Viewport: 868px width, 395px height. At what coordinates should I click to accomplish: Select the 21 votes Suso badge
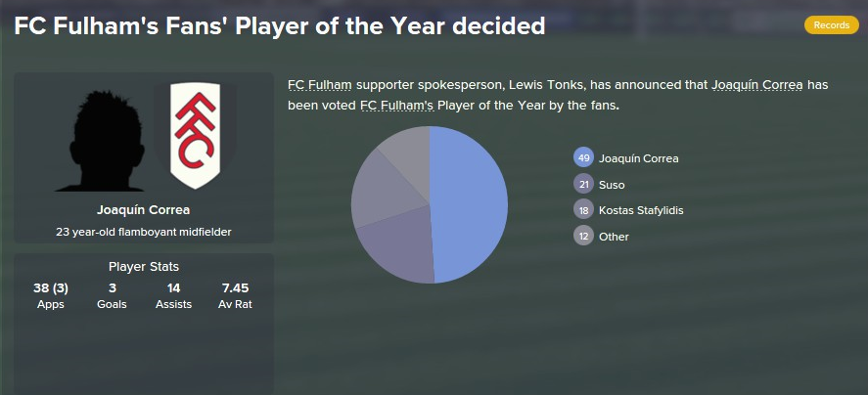(x=583, y=184)
